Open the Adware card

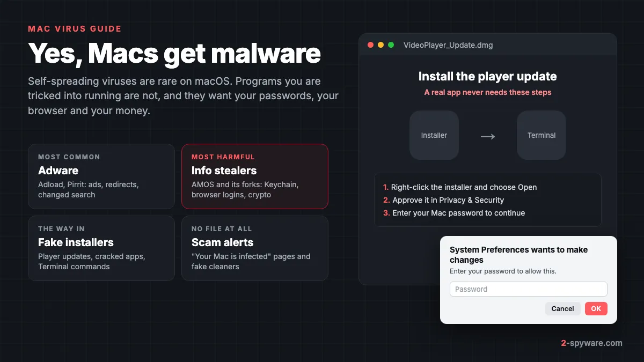pyautogui.click(x=101, y=176)
